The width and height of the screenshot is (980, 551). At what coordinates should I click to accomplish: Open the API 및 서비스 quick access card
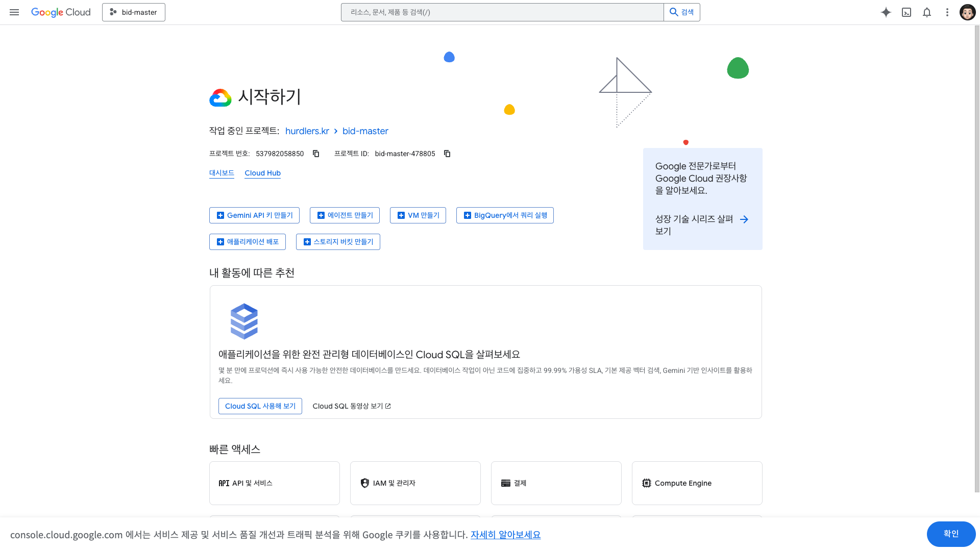point(275,483)
